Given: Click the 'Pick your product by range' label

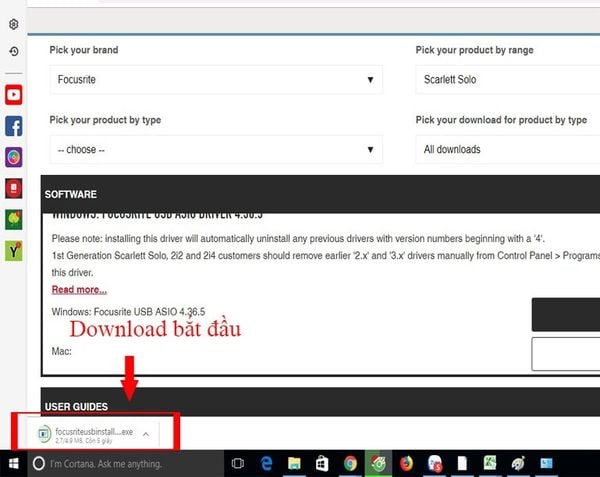Looking at the screenshot, I should [474, 50].
